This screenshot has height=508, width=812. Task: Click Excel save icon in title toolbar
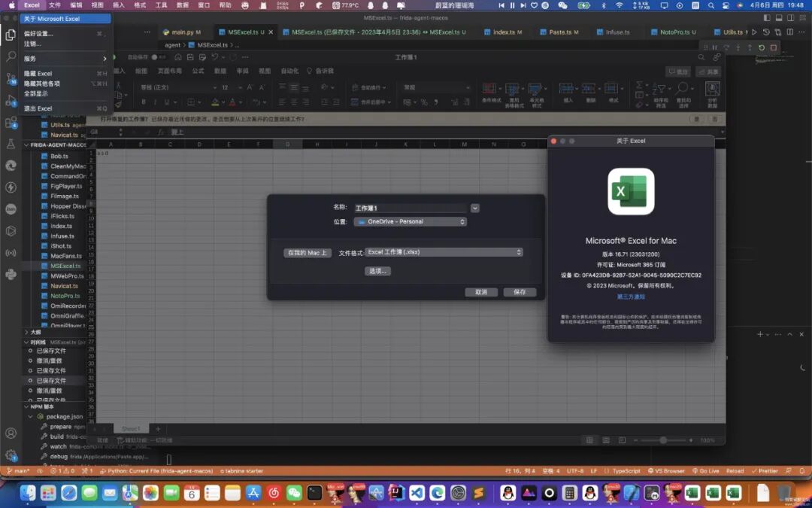[x=190, y=57]
